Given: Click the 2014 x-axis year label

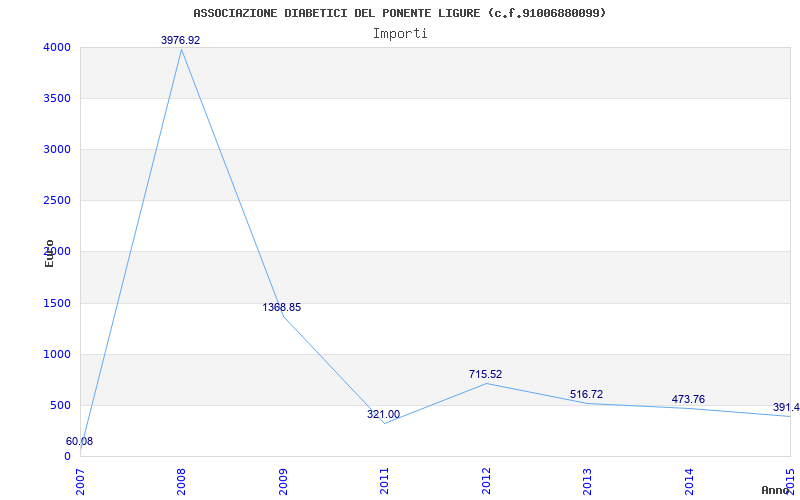Looking at the screenshot, I should (689, 481).
